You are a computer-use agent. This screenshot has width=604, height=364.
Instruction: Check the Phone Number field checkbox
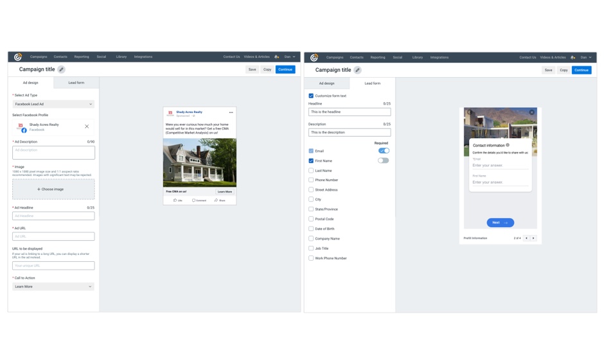pyautogui.click(x=311, y=180)
